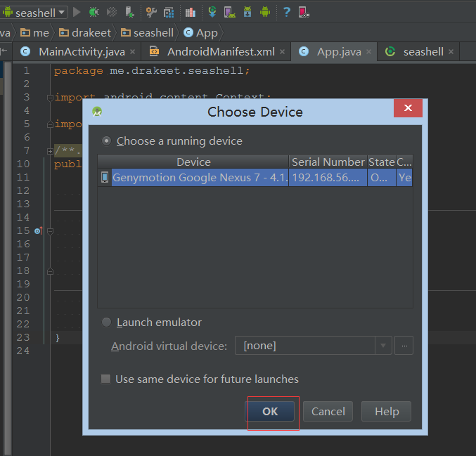Click the 'State' column header

tap(382, 162)
